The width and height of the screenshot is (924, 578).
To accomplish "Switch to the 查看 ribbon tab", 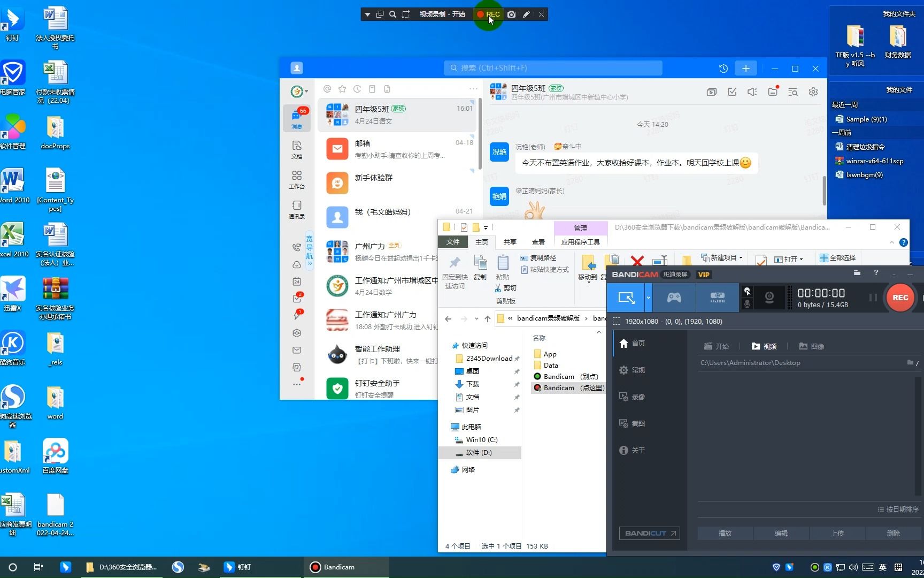I will click(538, 242).
